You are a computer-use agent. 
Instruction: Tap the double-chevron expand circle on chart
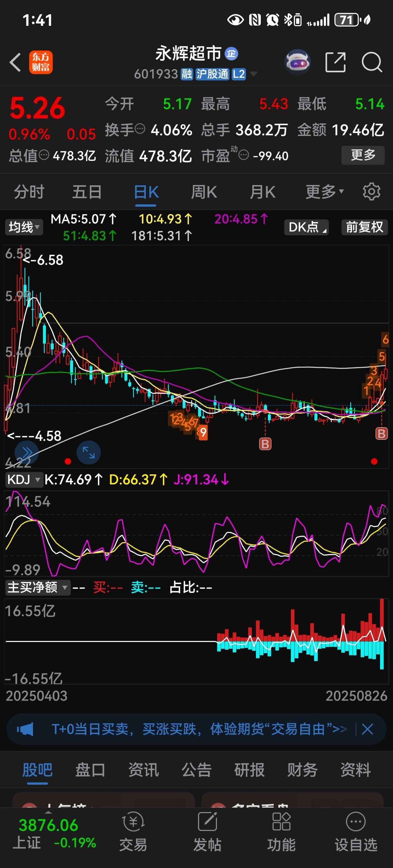[x=27, y=452]
